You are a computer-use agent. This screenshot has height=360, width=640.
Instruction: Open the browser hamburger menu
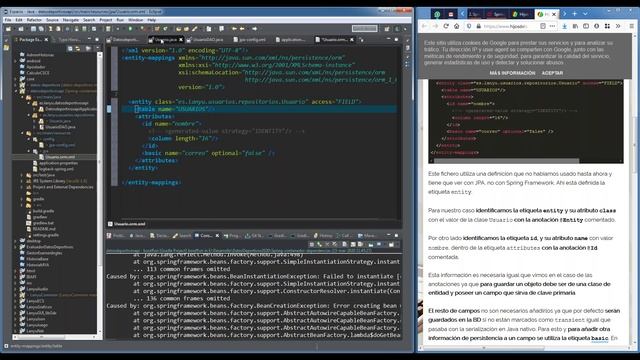point(631,26)
